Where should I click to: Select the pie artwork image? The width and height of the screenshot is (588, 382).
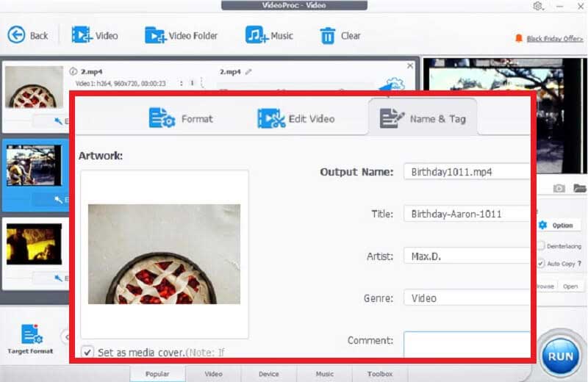point(164,253)
